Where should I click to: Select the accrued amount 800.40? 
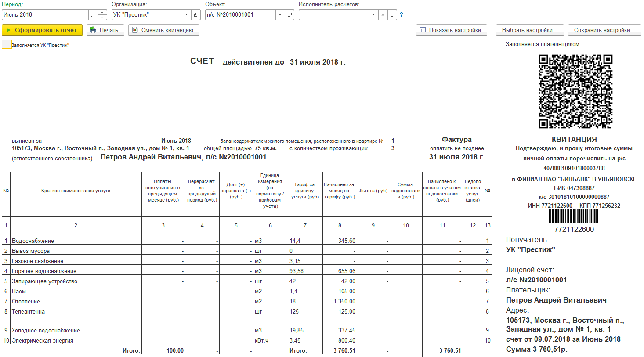click(x=347, y=341)
